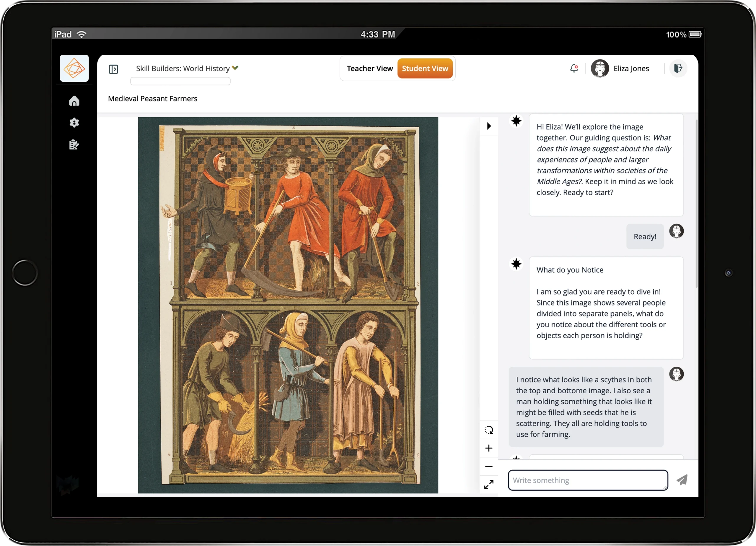Click the student avatar beside the scythes message
The width and height of the screenshot is (756, 546).
point(676,374)
